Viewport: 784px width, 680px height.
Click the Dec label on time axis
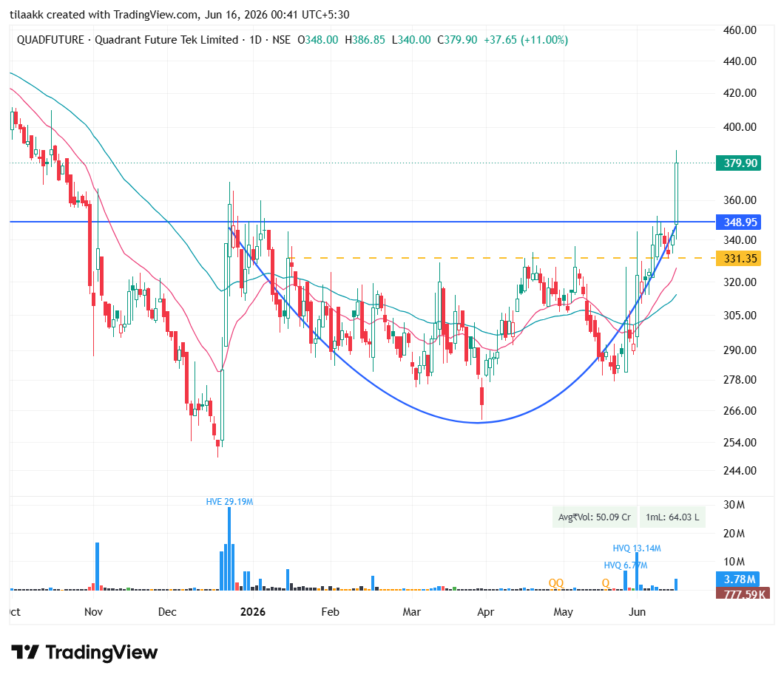pos(167,611)
